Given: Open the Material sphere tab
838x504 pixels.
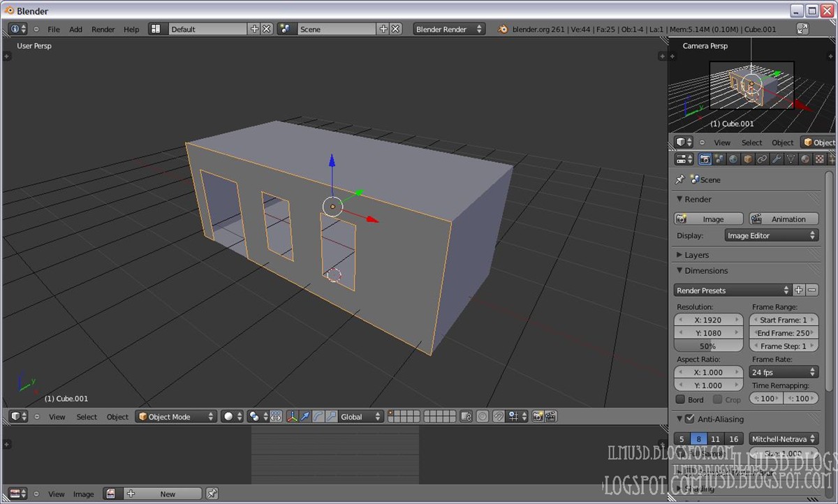Looking at the screenshot, I should tap(805, 159).
